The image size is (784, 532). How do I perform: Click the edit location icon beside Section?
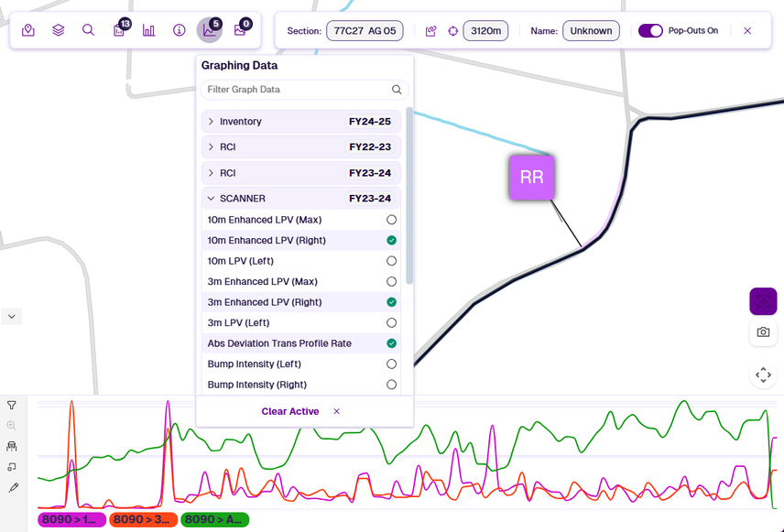click(x=431, y=31)
